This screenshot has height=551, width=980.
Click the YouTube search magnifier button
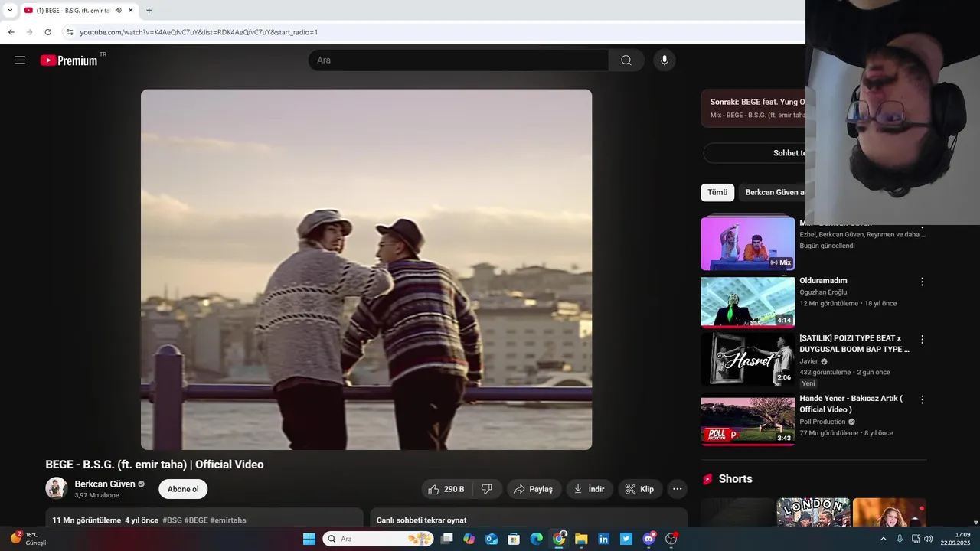click(626, 60)
